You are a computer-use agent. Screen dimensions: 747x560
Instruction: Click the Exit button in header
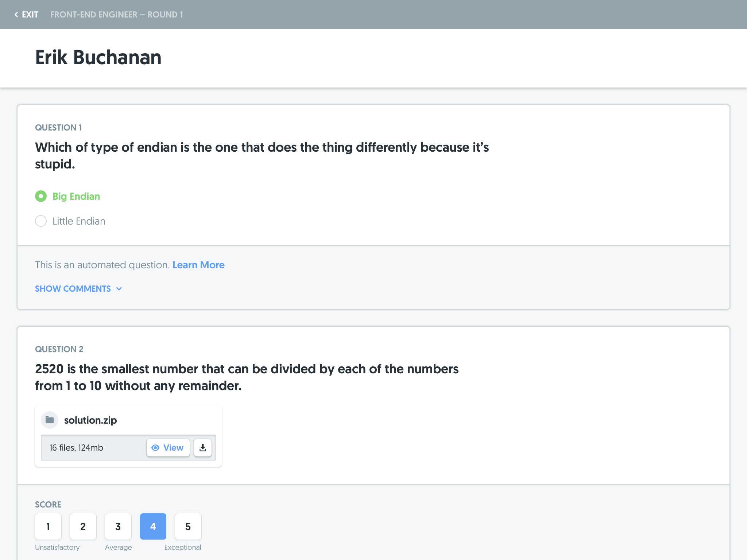coord(30,15)
